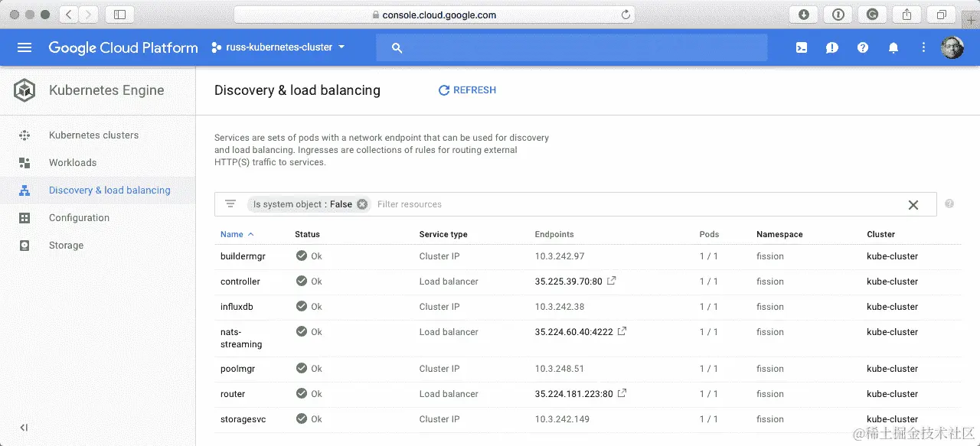The width and height of the screenshot is (980, 446).
Task: Click the REFRESH button
Action: 467,90
